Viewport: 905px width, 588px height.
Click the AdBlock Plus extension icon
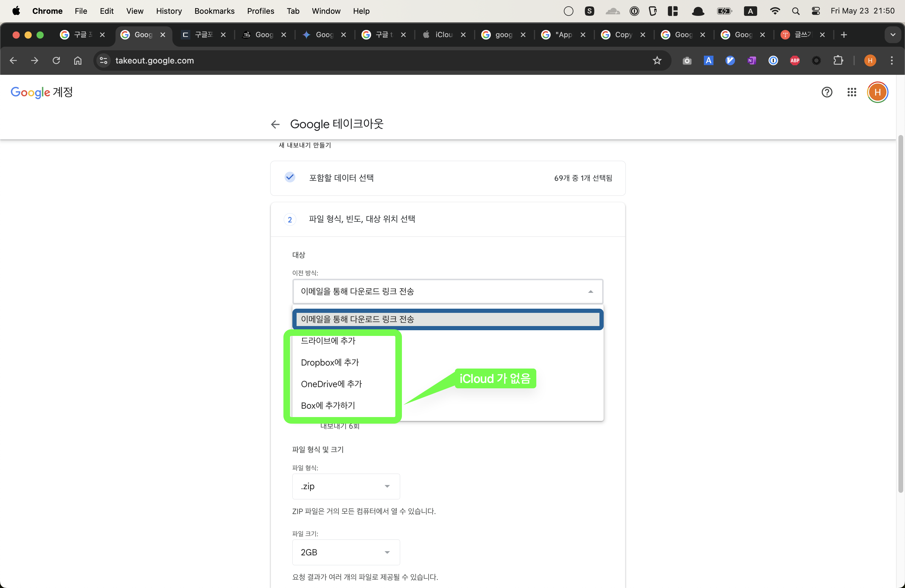point(795,60)
